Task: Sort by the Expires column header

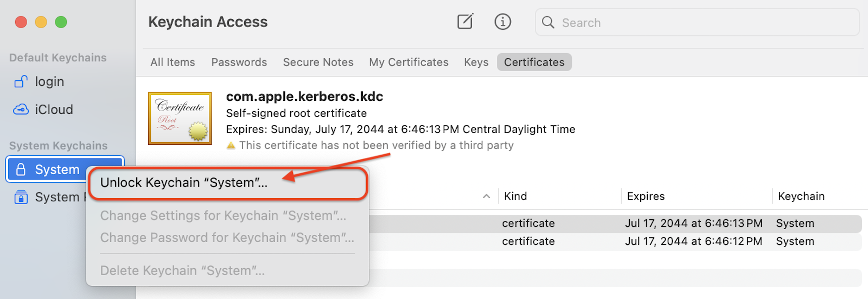Action: (x=646, y=196)
